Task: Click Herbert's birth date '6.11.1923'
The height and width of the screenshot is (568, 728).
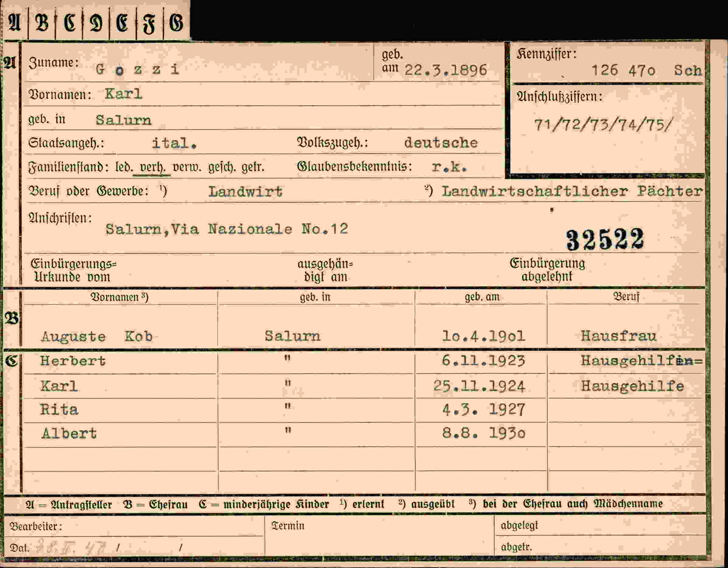Action: pyautogui.click(x=483, y=361)
